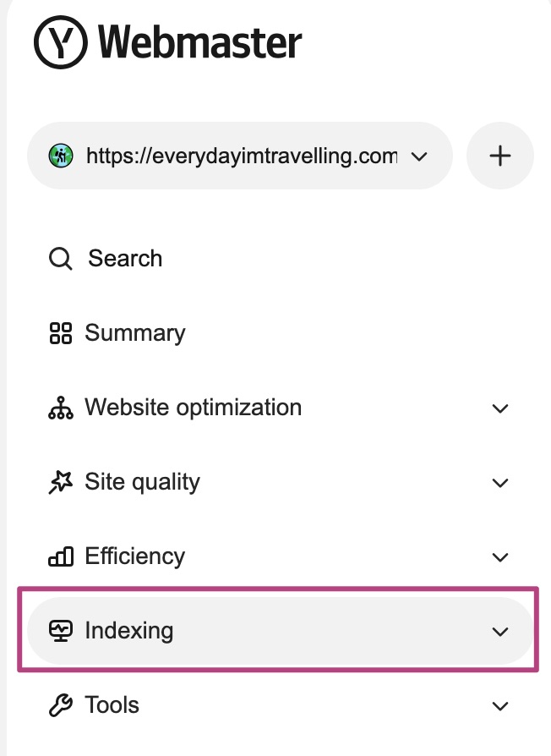
Task: Expand the Website optimization section chevron
Action: click(x=500, y=408)
